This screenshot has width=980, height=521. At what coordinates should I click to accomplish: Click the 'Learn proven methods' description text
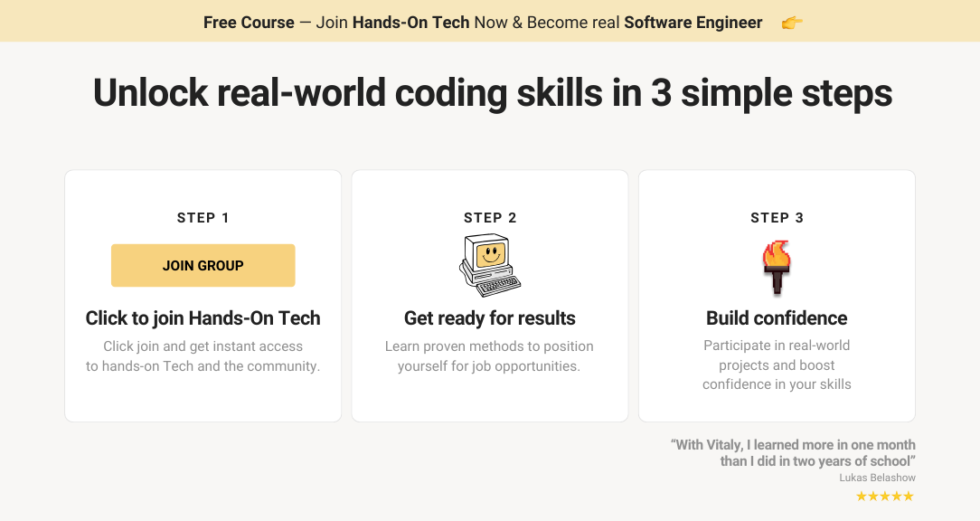489,355
